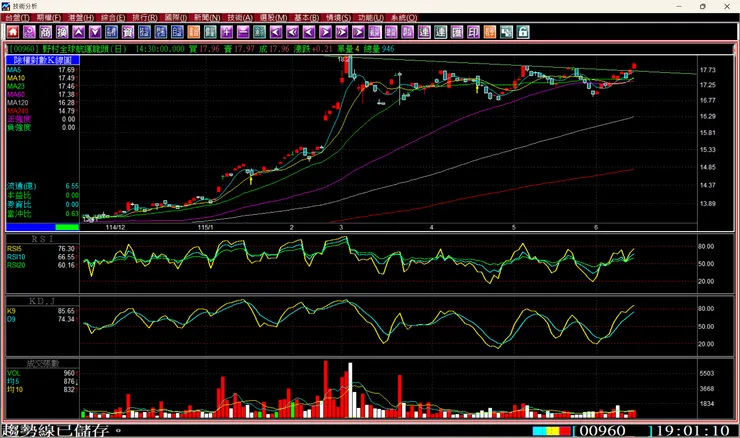Click the 除權對數K線圖 chart type header
The height and width of the screenshot is (438, 740).
click(x=42, y=60)
